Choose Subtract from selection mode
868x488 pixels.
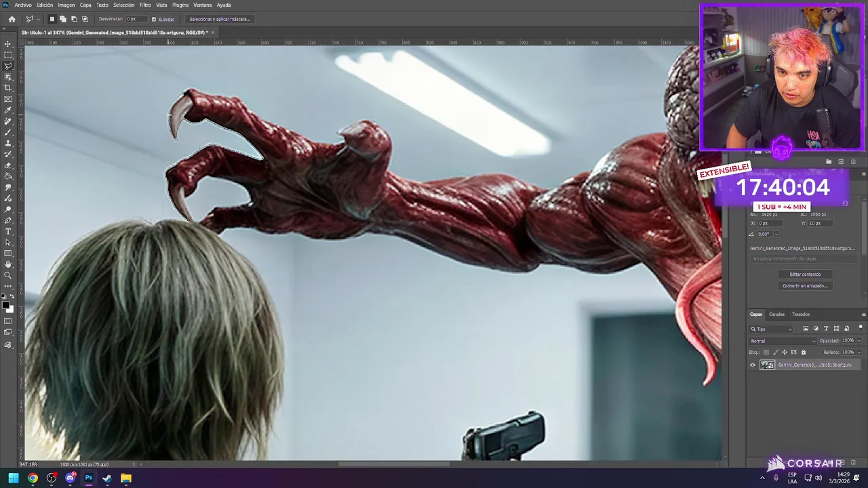pyautogui.click(x=74, y=19)
